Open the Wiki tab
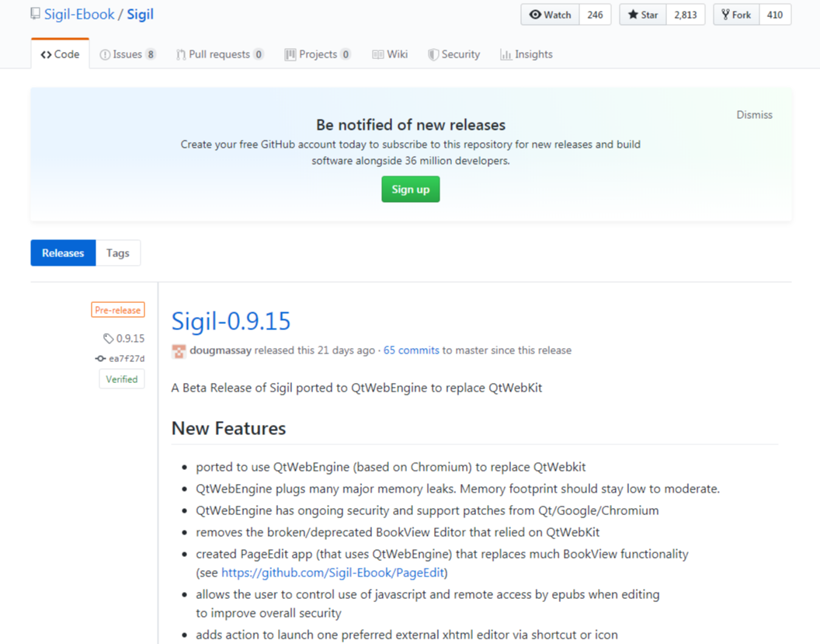 (390, 54)
